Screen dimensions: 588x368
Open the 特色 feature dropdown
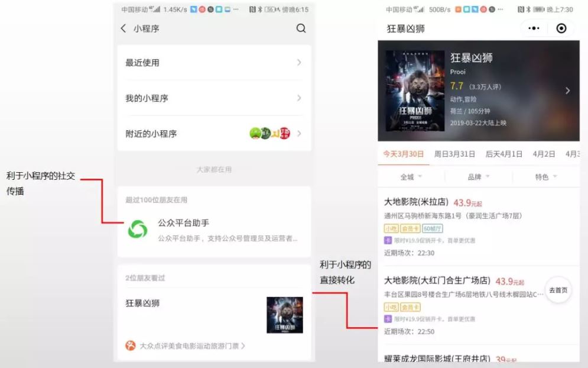[x=546, y=177]
